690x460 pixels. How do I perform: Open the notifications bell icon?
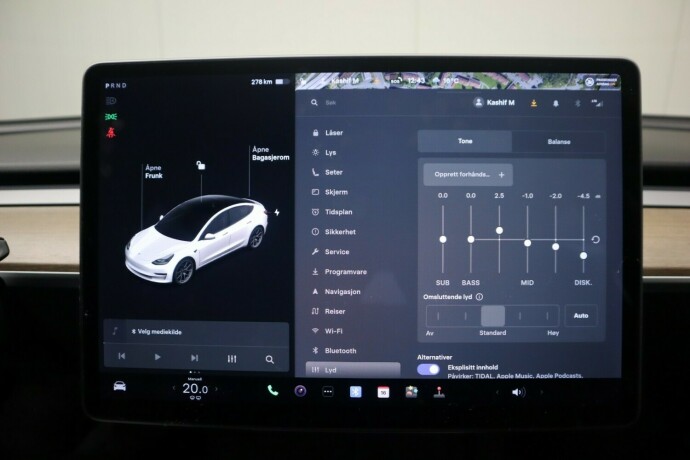tap(555, 103)
